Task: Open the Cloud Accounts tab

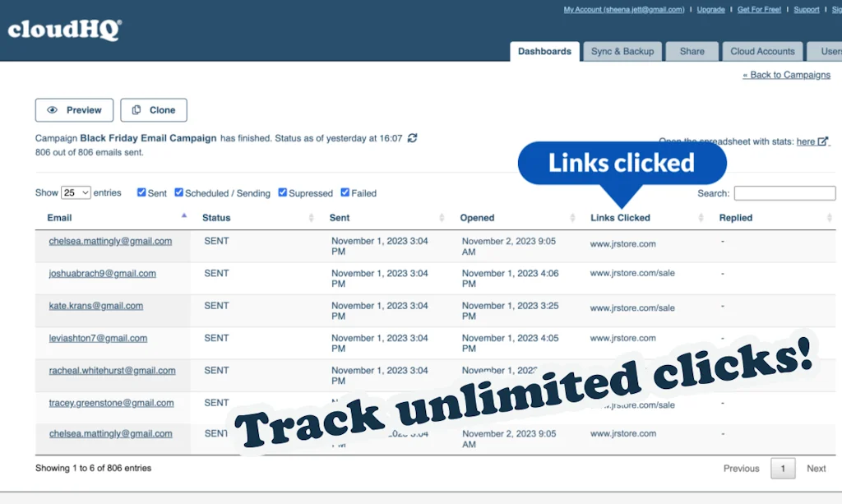Action: (761, 51)
